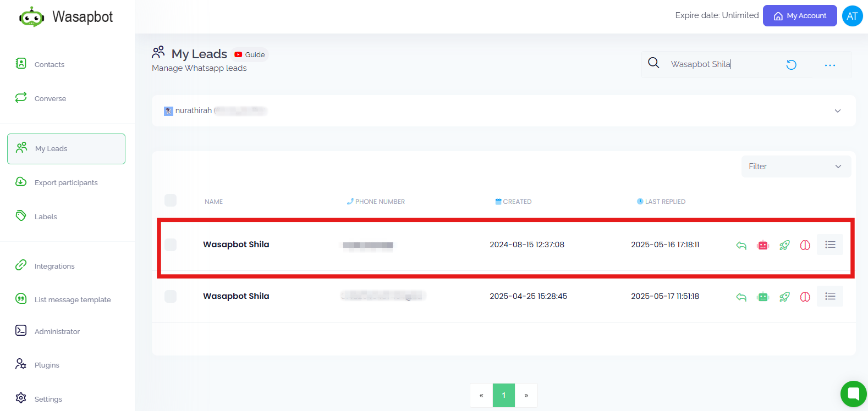Viewport: 868px width, 411px height.
Task: Check the first Wasapbot Shila row created 2024-08-15
Action: [x=171, y=245]
